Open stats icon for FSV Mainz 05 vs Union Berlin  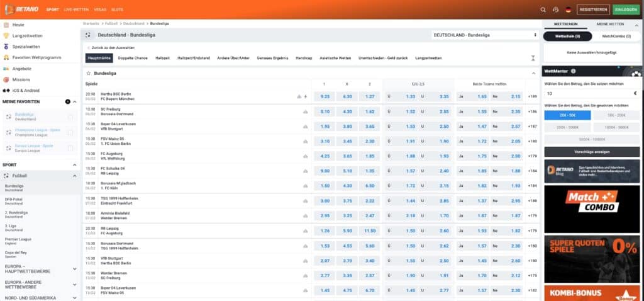pos(305,142)
